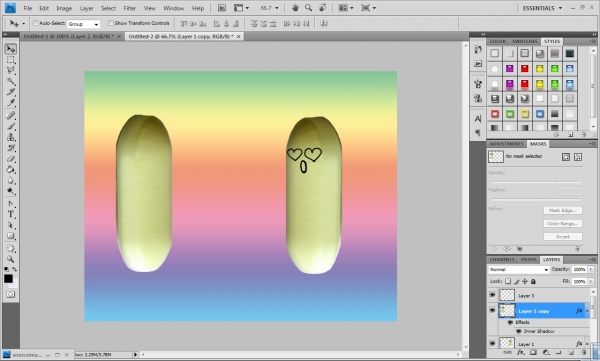Viewport: 600px width, 361px height.
Task: Select the Rectangle shape tool
Action: tap(11, 236)
